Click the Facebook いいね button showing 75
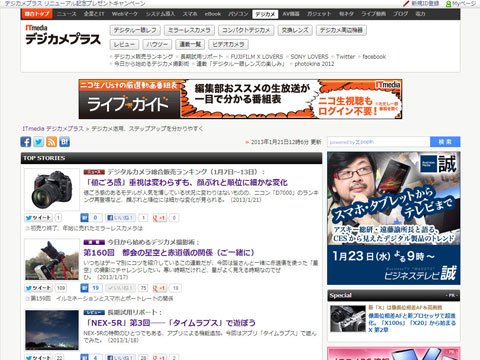Screen dimensions: 480x360 tap(120, 288)
